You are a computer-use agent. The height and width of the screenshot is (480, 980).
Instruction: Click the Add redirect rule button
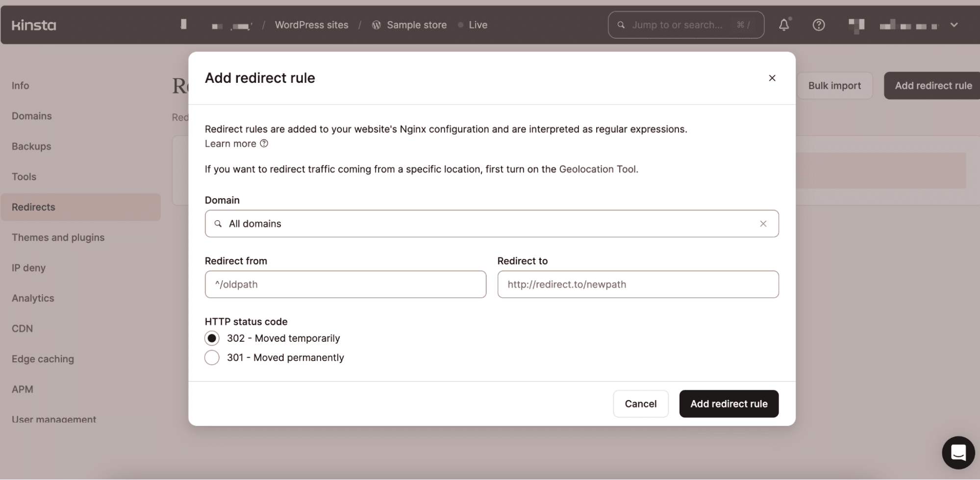(729, 404)
